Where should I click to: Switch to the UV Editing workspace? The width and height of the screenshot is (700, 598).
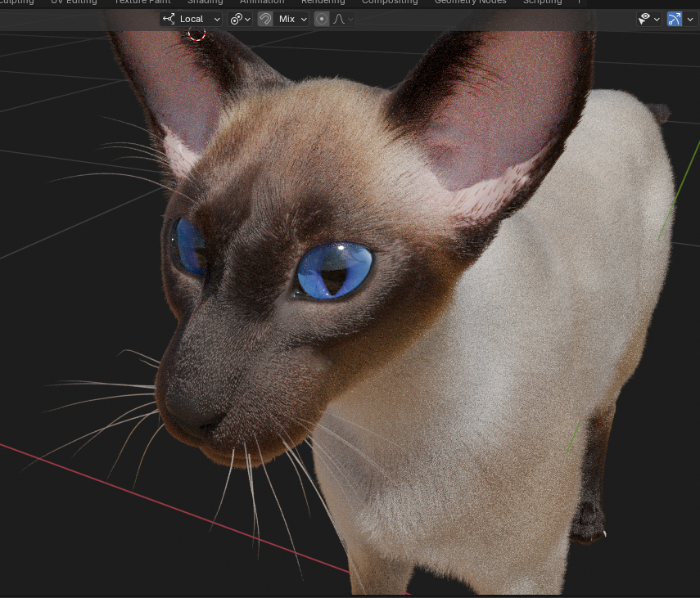point(74,2)
